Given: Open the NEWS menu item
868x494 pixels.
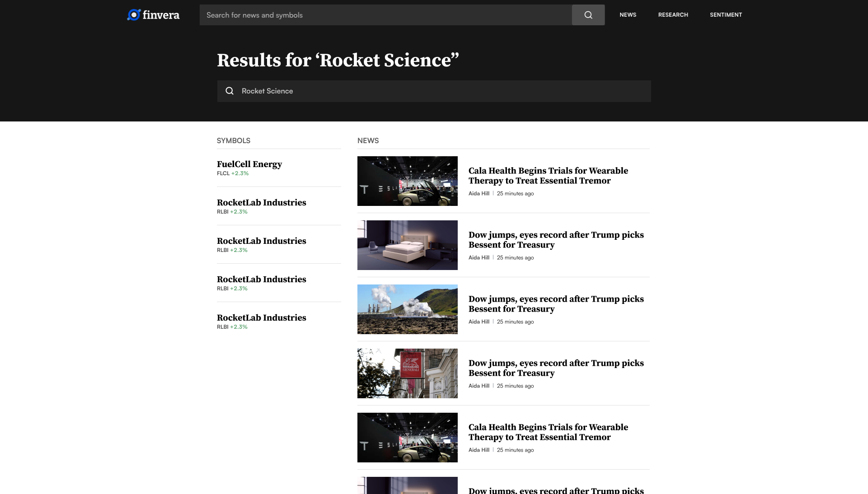Looking at the screenshot, I should (628, 15).
